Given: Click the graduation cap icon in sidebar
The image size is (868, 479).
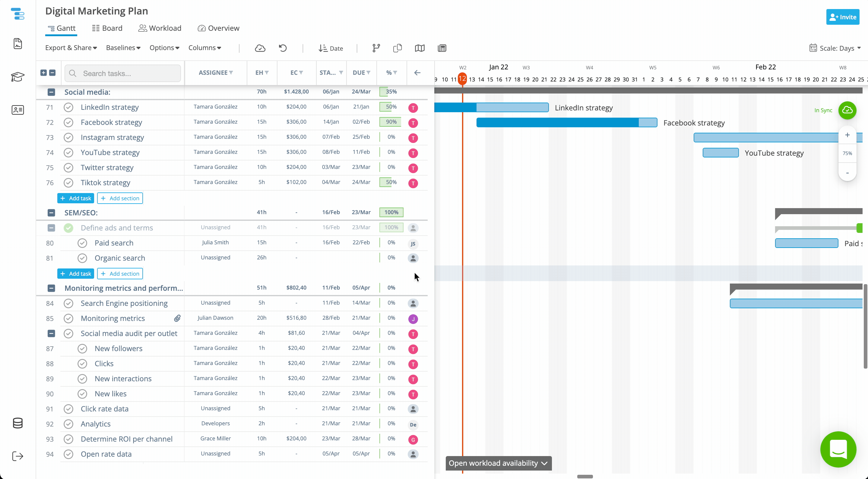Looking at the screenshot, I should pos(17,77).
